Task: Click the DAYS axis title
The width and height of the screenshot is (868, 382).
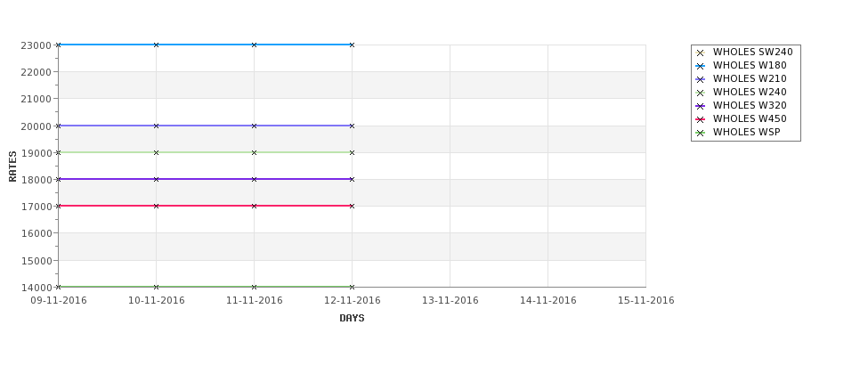Action: coord(352,319)
